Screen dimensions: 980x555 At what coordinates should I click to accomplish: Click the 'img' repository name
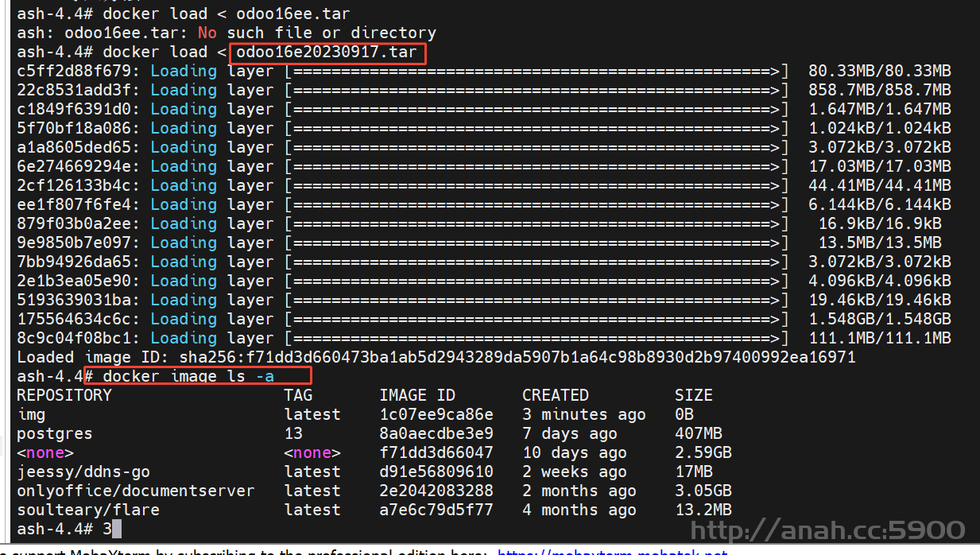tap(31, 415)
